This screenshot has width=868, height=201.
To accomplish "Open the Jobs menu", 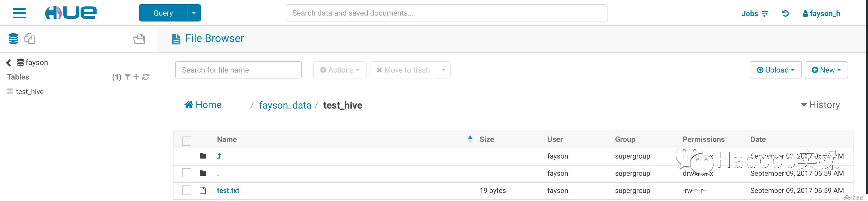I will pyautogui.click(x=755, y=13).
